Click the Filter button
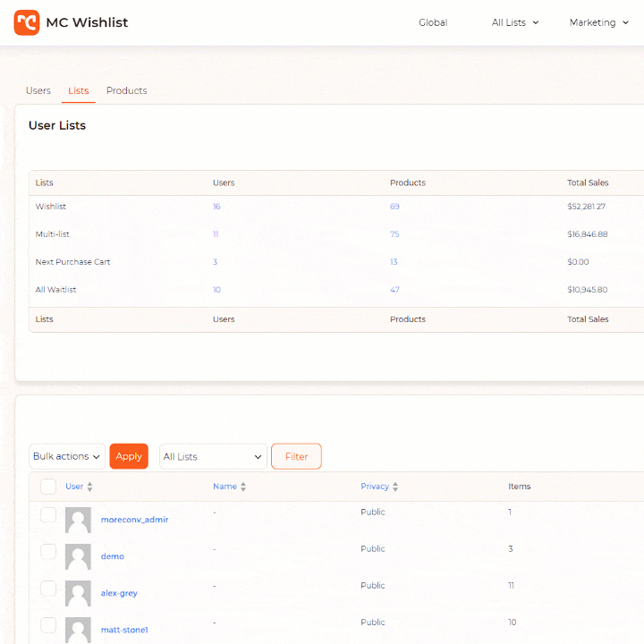 [296, 456]
